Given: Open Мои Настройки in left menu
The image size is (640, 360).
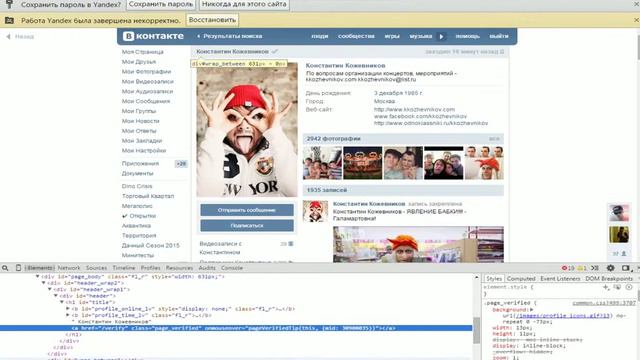Looking at the screenshot, I should point(144,151).
